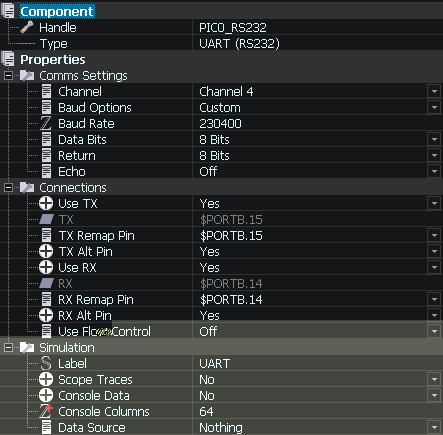Image resolution: width=443 pixels, height=435 pixels.
Task: Open the Return dropdown arrow
Action: [434, 155]
